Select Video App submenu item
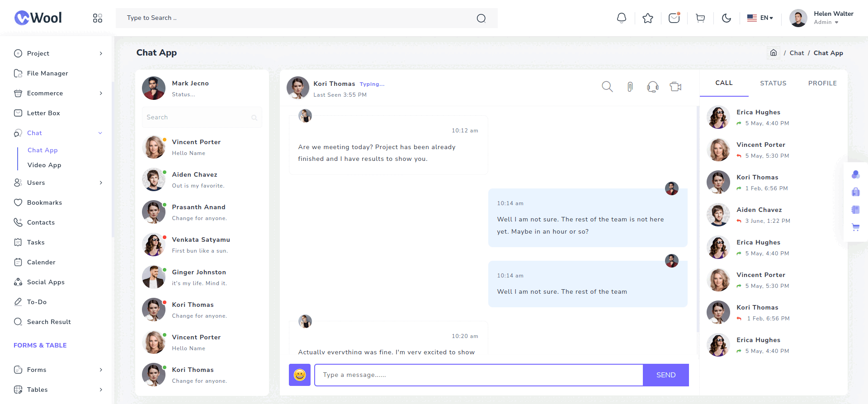The width and height of the screenshot is (868, 404). click(44, 165)
